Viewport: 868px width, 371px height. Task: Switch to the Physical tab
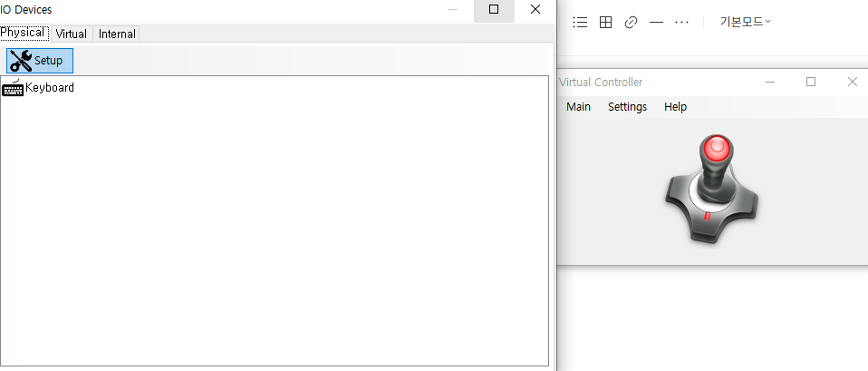tap(24, 33)
